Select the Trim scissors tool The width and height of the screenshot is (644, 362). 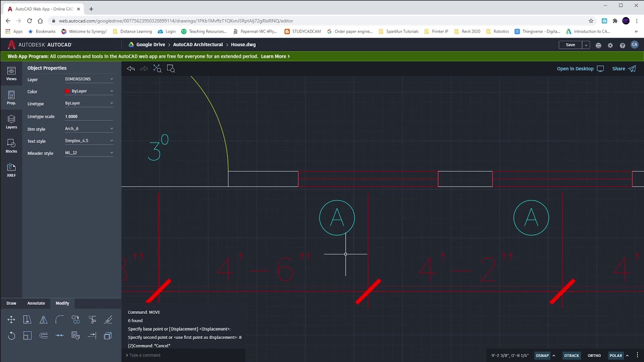[92, 320]
